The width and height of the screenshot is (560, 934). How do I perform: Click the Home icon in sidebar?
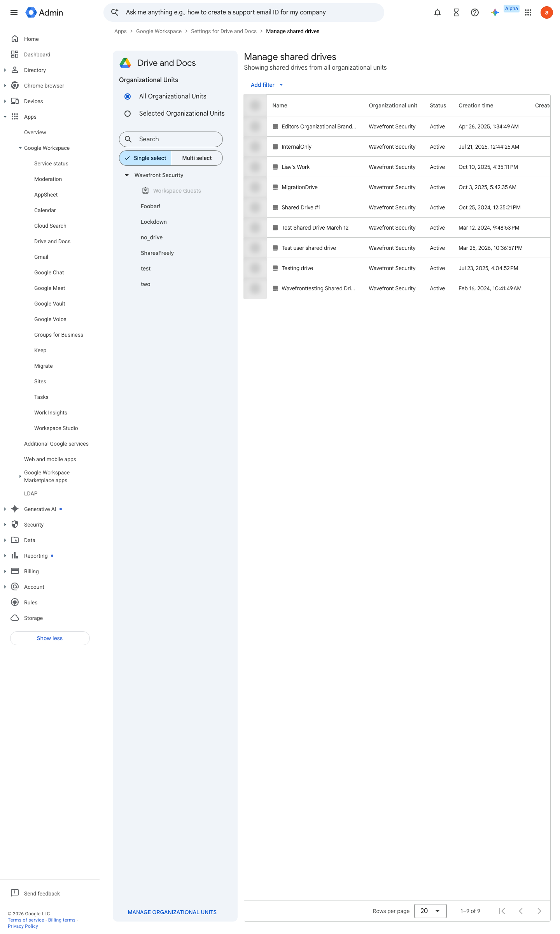coord(15,39)
